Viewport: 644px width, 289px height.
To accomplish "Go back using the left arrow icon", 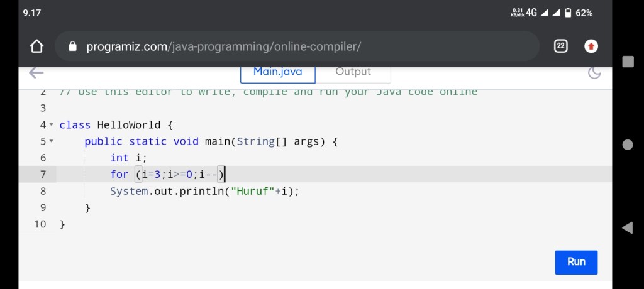I will coord(36,72).
